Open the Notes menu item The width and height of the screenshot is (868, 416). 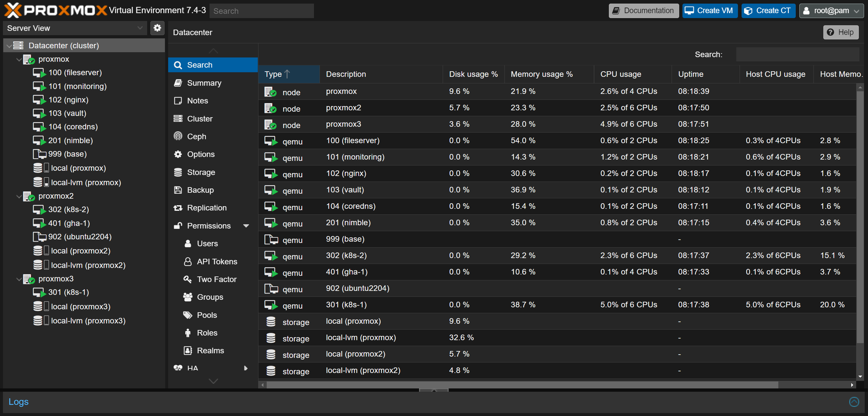pos(213,101)
